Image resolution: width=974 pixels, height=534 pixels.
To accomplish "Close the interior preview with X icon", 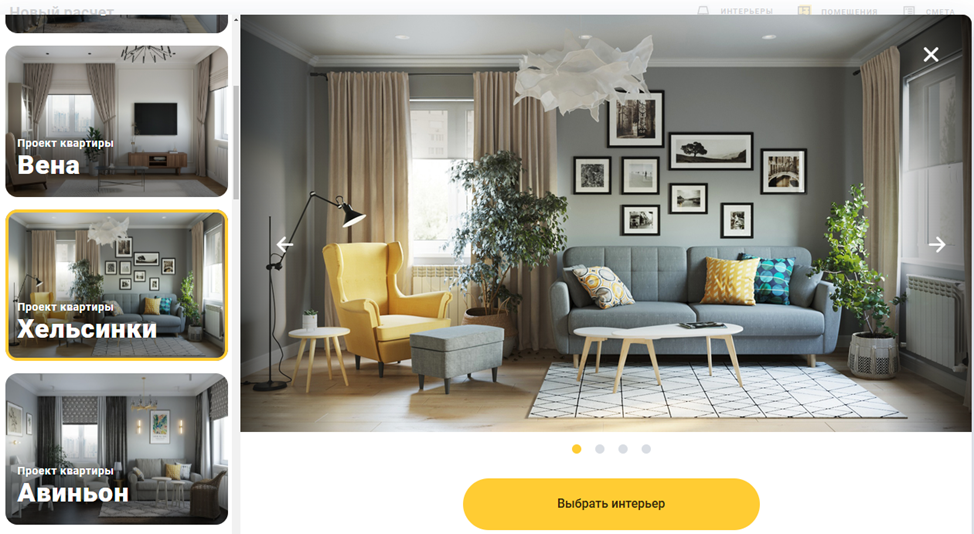I will (931, 55).
